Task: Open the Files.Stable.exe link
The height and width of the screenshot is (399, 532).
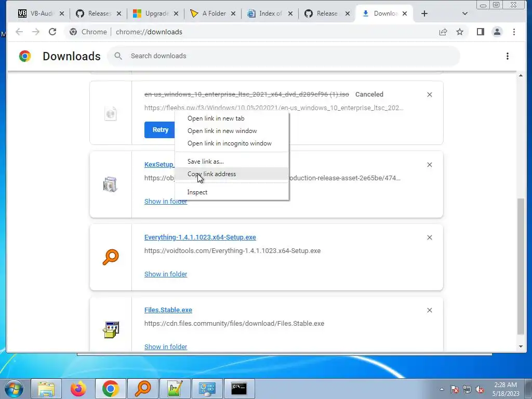Action: click(168, 310)
